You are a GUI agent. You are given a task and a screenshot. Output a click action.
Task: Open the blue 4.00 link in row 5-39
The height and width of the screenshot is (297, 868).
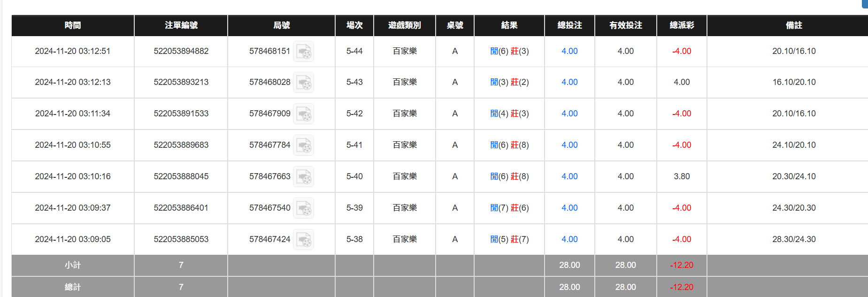(x=569, y=208)
